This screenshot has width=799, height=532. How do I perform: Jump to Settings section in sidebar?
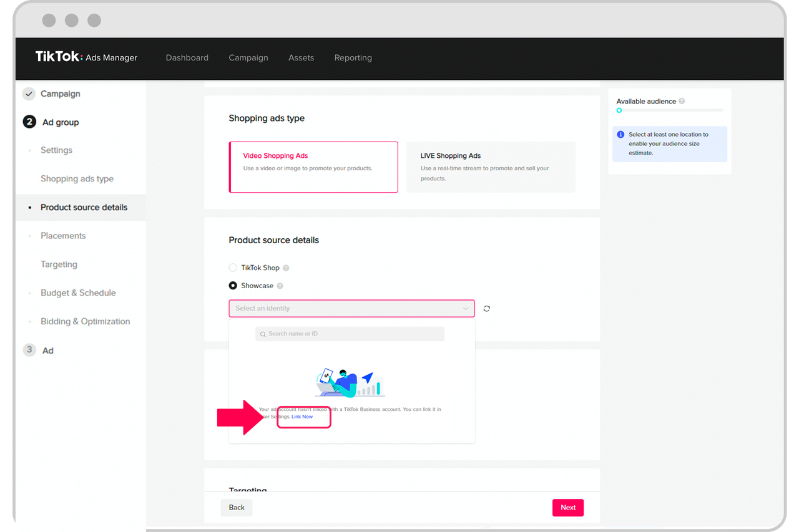(x=56, y=150)
